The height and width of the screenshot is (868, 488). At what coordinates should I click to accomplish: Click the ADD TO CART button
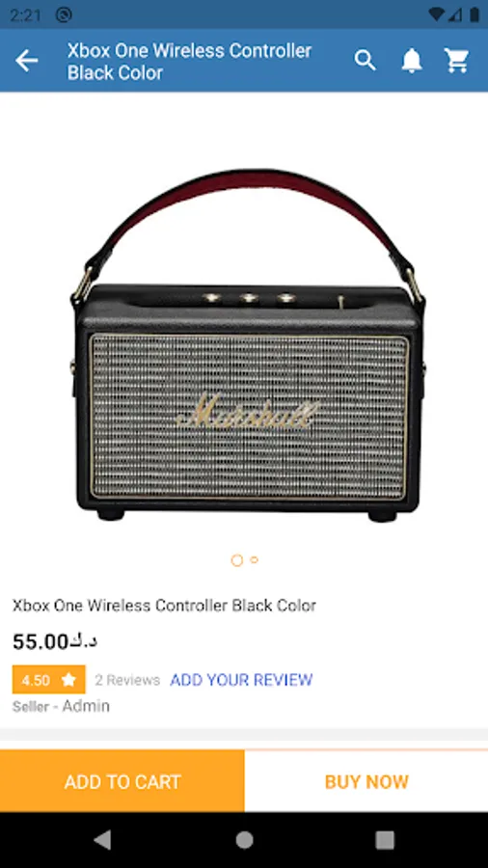[122, 781]
